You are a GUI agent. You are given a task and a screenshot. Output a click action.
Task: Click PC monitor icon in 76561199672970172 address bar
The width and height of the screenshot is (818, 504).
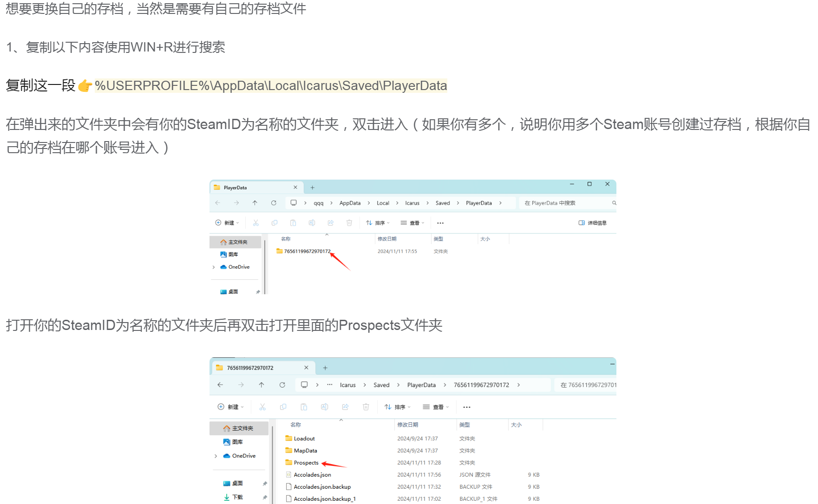pyautogui.click(x=304, y=385)
